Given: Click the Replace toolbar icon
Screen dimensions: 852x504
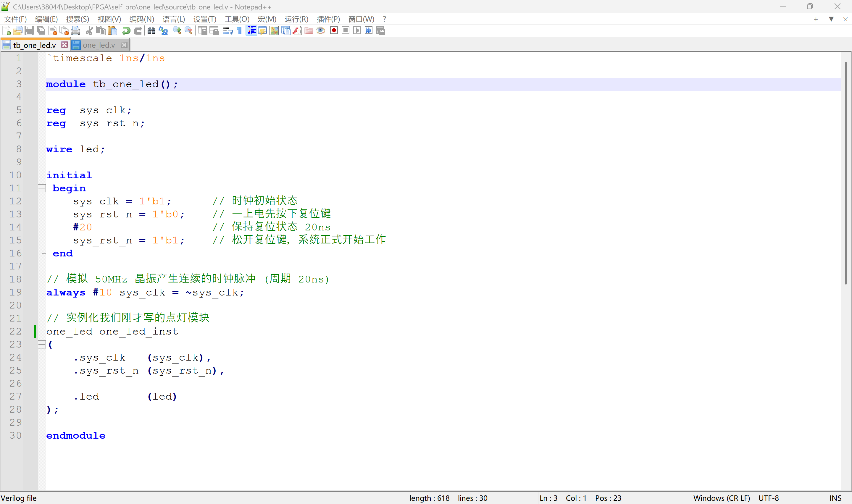Looking at the screenshot, I should pos(163,31).
